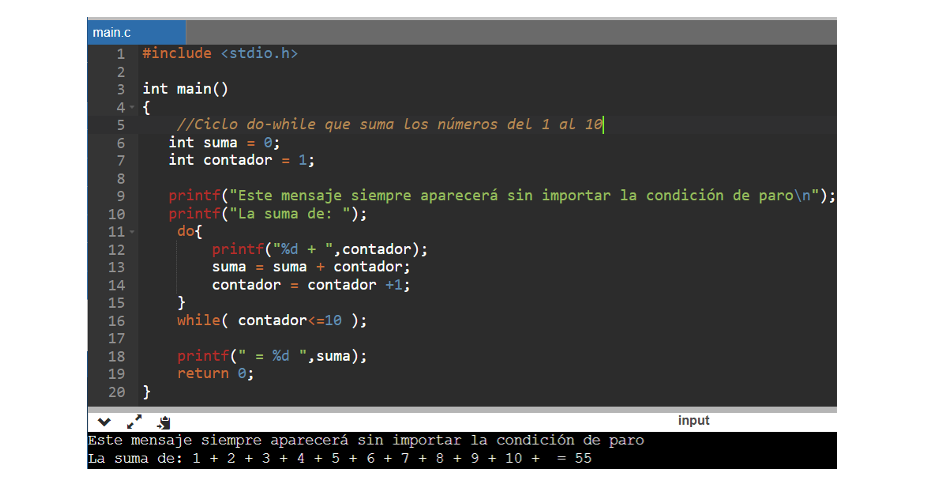The width and height of the screenshot is (928, 487).
Task: Collapse main function fold arrow at line 4
Action: (132, 108)
